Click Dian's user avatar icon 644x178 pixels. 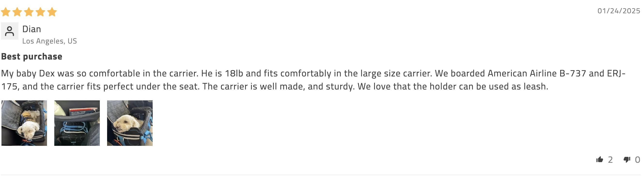pos(9,31)
